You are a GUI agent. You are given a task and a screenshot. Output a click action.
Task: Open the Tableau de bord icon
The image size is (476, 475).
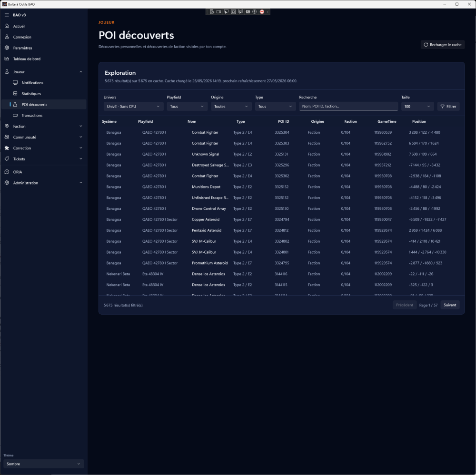pyautogui.click(x=7, y=59)
